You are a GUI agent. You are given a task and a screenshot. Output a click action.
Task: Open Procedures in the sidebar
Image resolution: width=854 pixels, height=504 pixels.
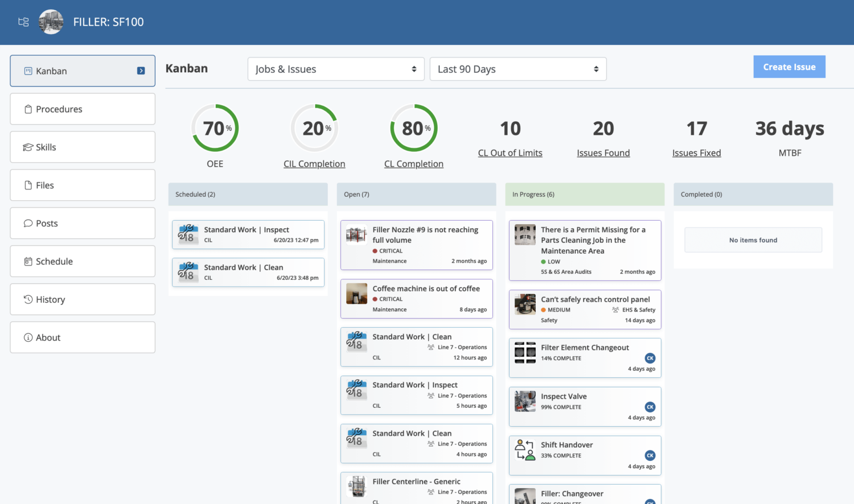point(83,109)
